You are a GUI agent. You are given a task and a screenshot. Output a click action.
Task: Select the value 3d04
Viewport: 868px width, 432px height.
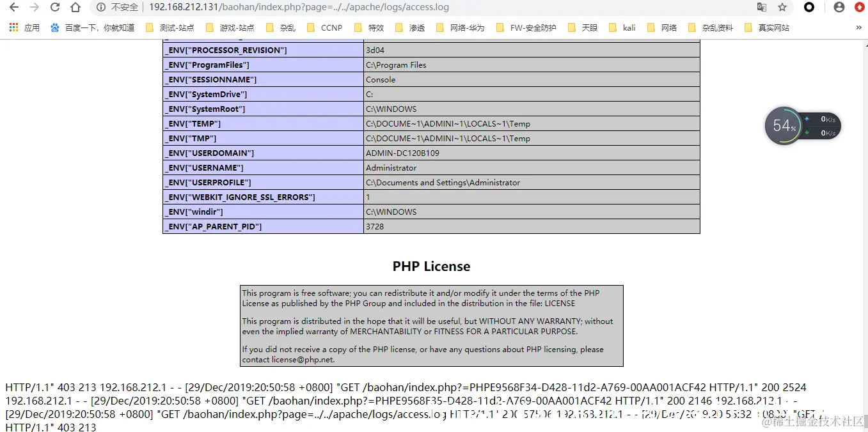tap(375, 50)
